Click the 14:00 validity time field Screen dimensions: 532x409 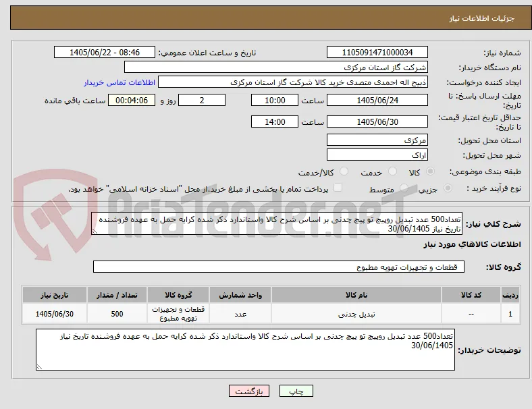pyautogui.click(x=275, y=121)
